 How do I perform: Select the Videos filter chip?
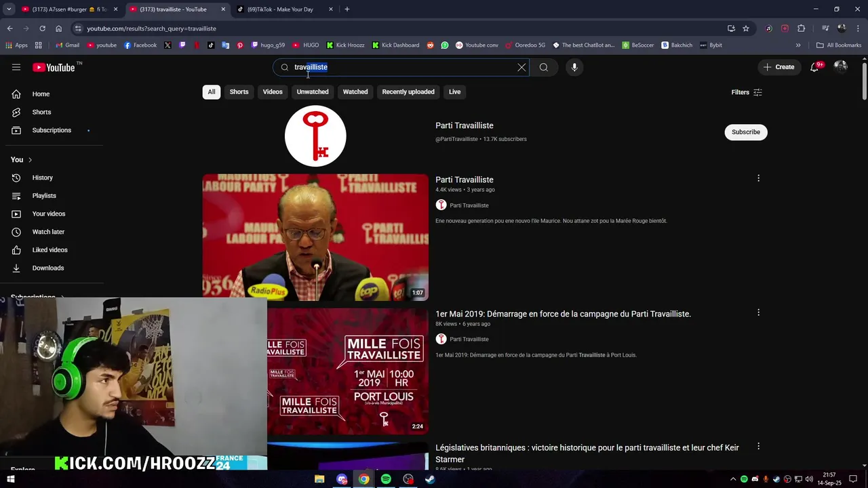pos(273,91)
